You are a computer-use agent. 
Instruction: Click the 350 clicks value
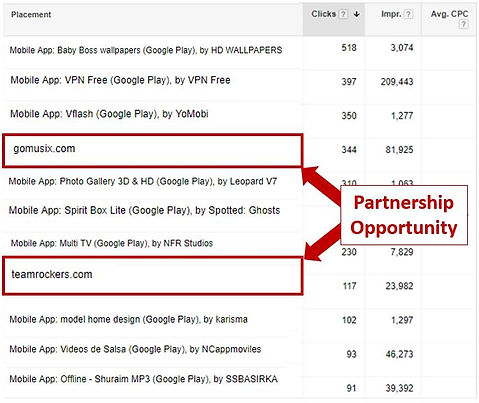click(x=349, y=116)
